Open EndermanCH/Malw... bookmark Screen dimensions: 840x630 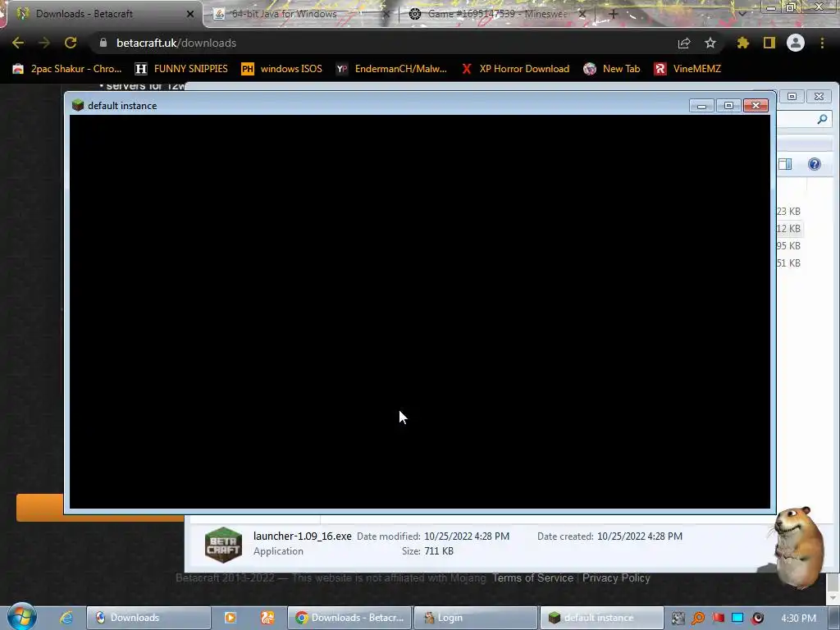point(391,69)
